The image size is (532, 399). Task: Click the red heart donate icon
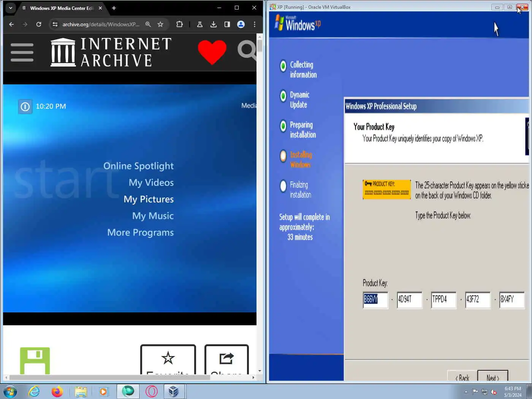click(x=212, y=52)
